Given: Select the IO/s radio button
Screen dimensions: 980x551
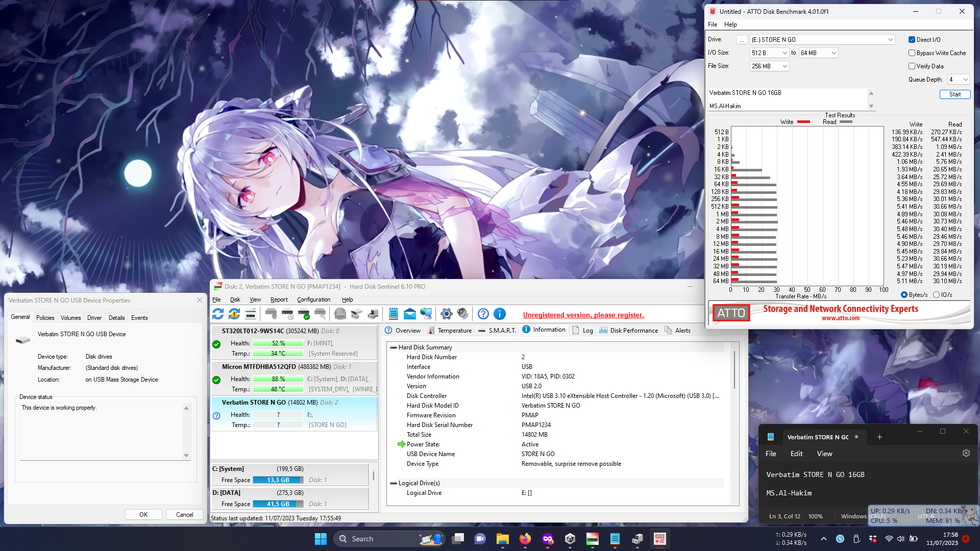Looking at the screenshot, I should pyautogui.click(x=936, y=295).
